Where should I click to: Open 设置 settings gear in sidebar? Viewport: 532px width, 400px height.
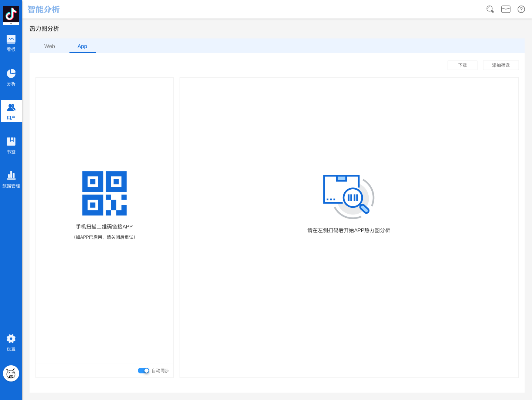[11, 343]
